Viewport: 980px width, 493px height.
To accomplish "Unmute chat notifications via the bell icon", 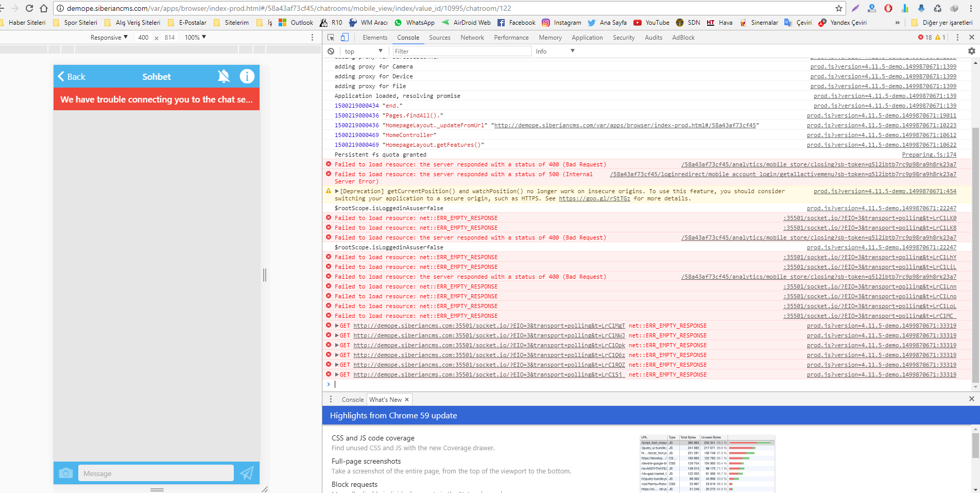I will [223, 76].
